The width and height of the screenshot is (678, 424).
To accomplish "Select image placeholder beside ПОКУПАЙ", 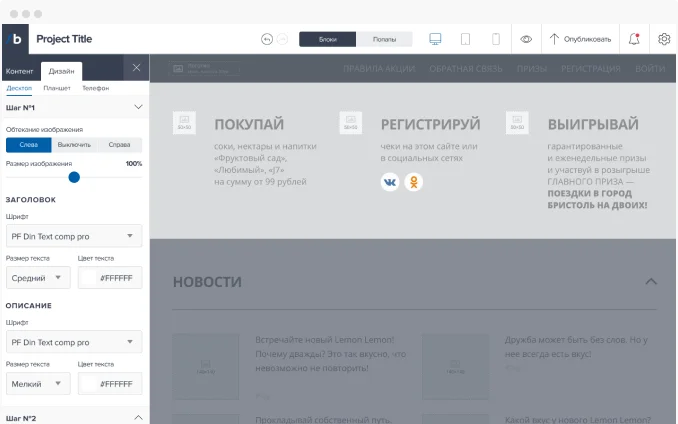I will coord(184,123).
